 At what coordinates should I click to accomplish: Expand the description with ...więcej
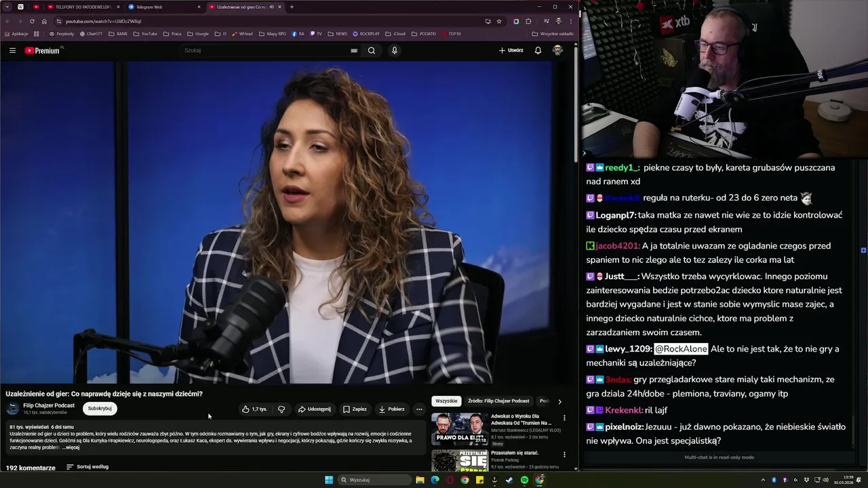(x=71, y=447)
